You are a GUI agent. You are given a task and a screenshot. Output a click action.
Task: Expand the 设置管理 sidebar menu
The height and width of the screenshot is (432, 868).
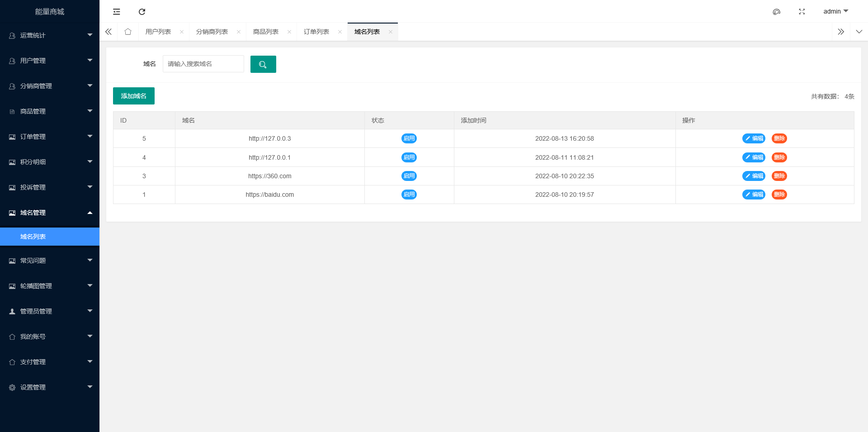pos(50,387)
